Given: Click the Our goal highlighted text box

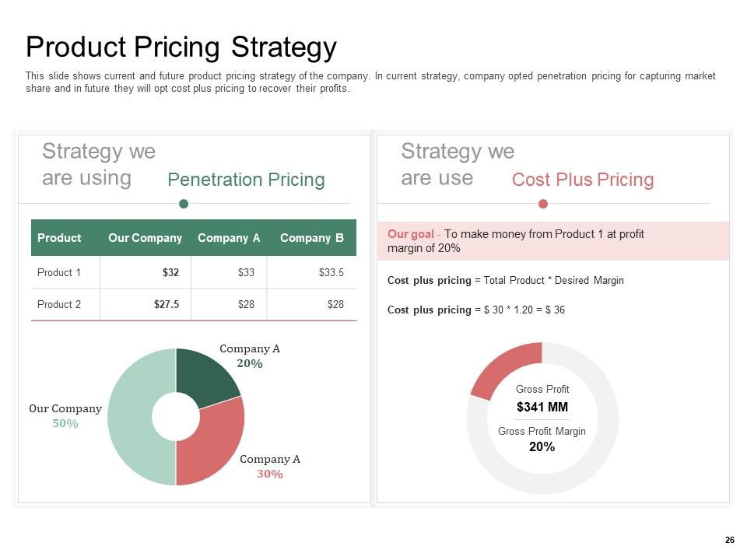Looking at the screenshot, I should pos(552,241).
